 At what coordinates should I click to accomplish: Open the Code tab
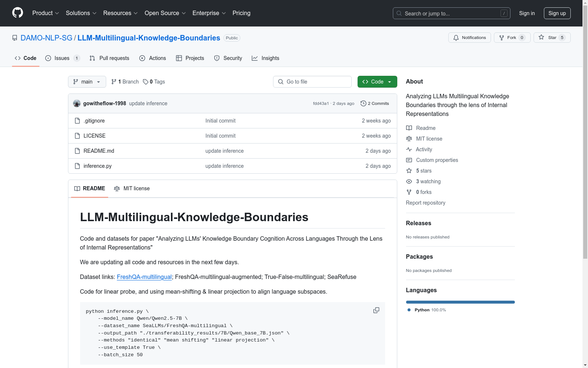coord(26,58)
